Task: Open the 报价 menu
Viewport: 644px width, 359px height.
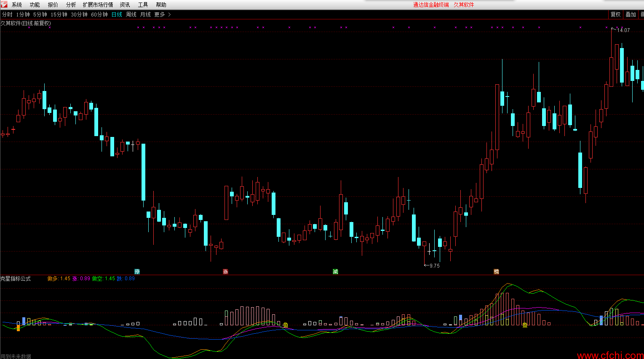Action: [x=53, y=5]
